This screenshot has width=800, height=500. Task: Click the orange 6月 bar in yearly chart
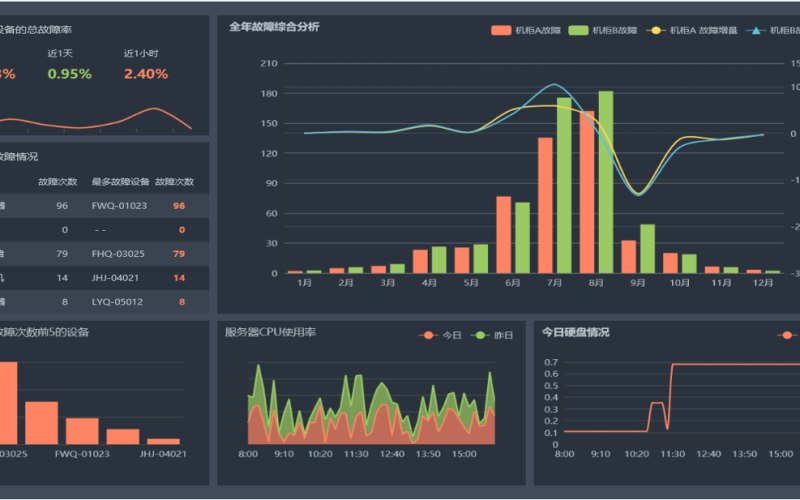504,235
